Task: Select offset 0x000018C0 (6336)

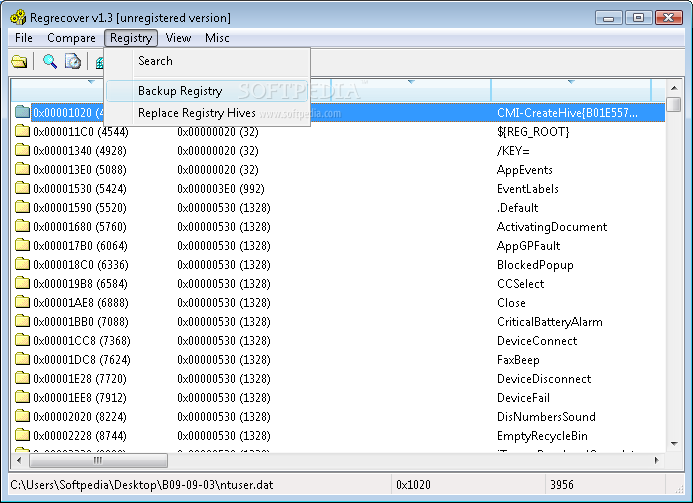Action: click(x=81, y=265)
